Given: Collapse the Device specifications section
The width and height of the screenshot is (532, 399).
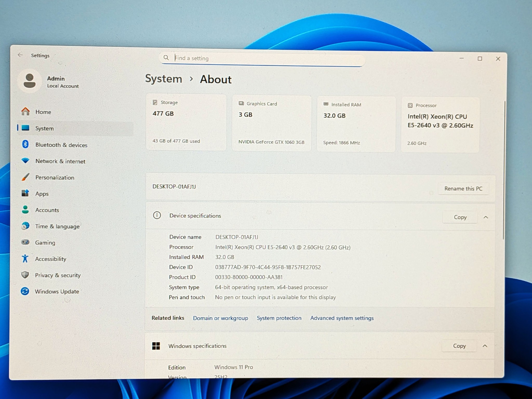Looking at the screenshot, I should pos(486,217).
